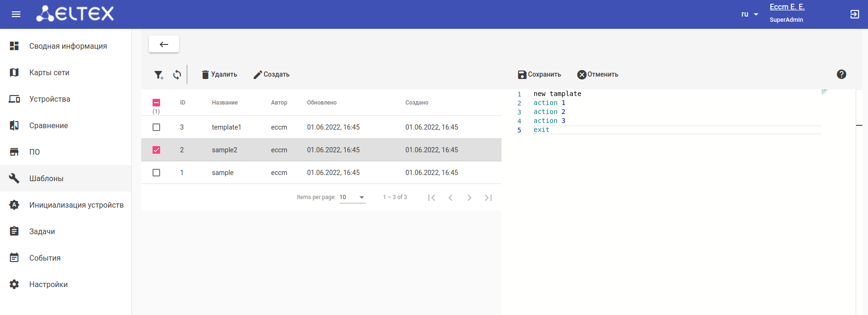The image size is (868, 315).
Task: Click the Настройки gear icon
Action: (x=14, y=284)
